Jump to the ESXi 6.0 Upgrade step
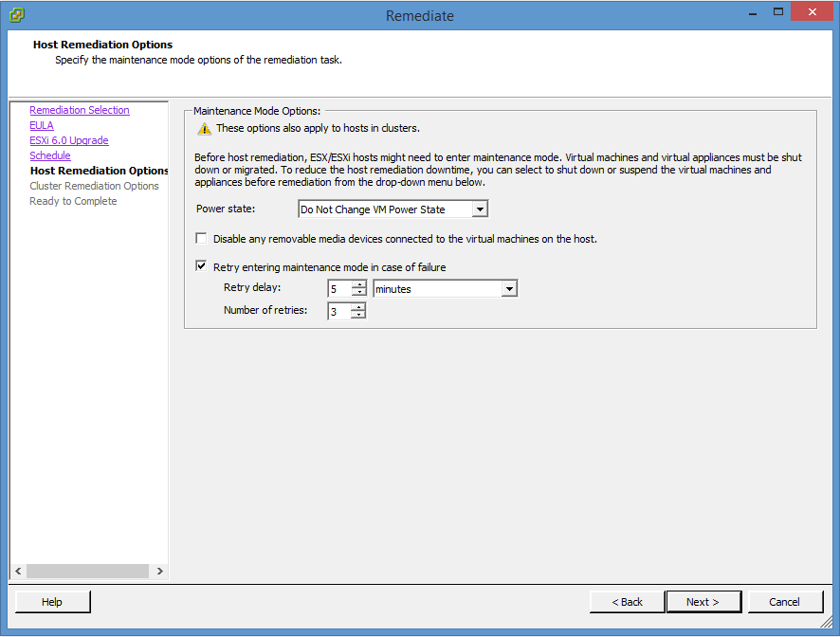 point(68,140)
